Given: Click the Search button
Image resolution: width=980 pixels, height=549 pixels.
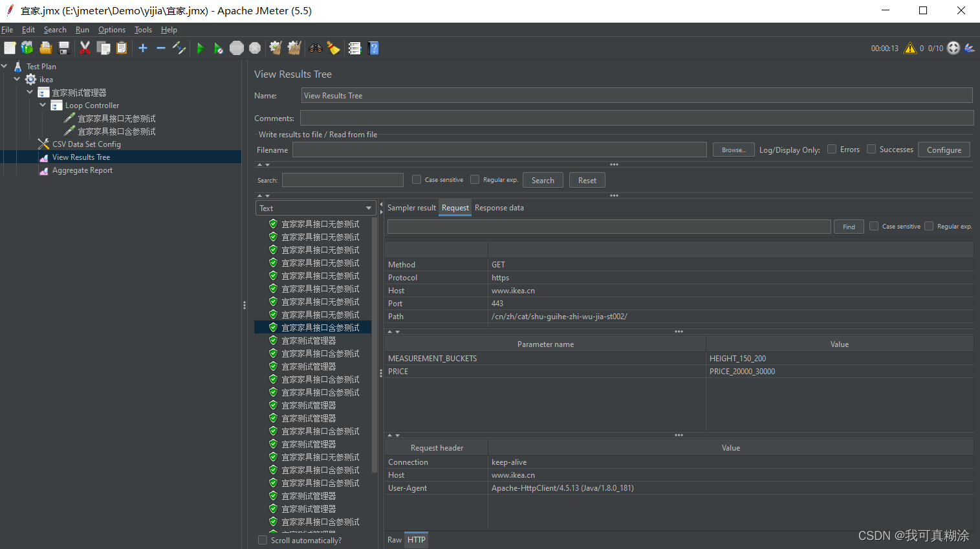Looking at the screenshot, I should coord(543,180).
